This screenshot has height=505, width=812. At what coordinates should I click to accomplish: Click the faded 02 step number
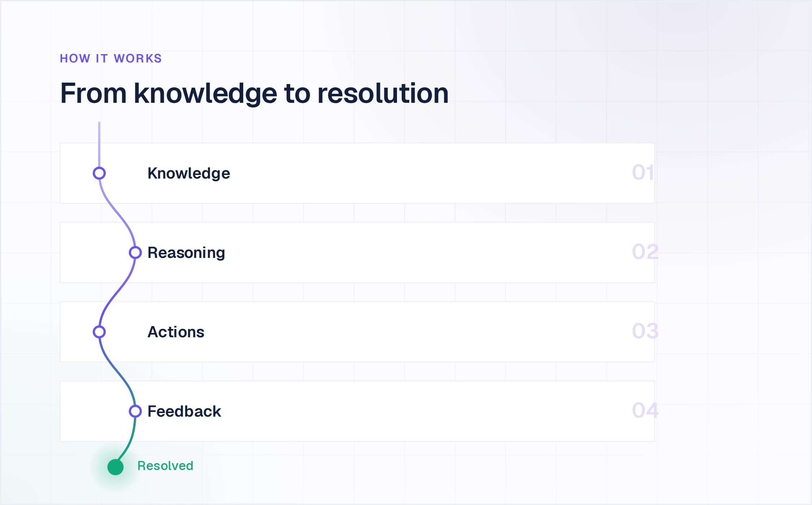tap(645, 252)
